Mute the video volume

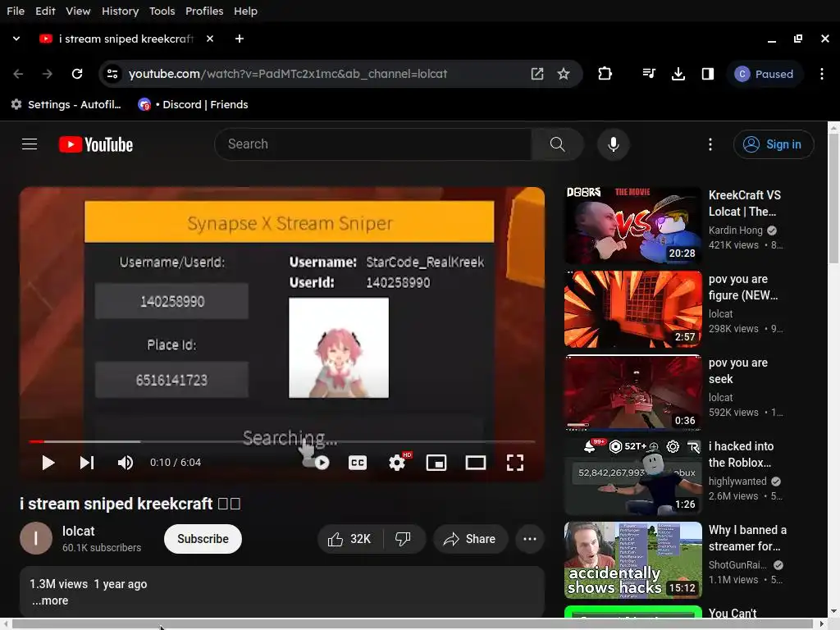(x=126, y=463)
